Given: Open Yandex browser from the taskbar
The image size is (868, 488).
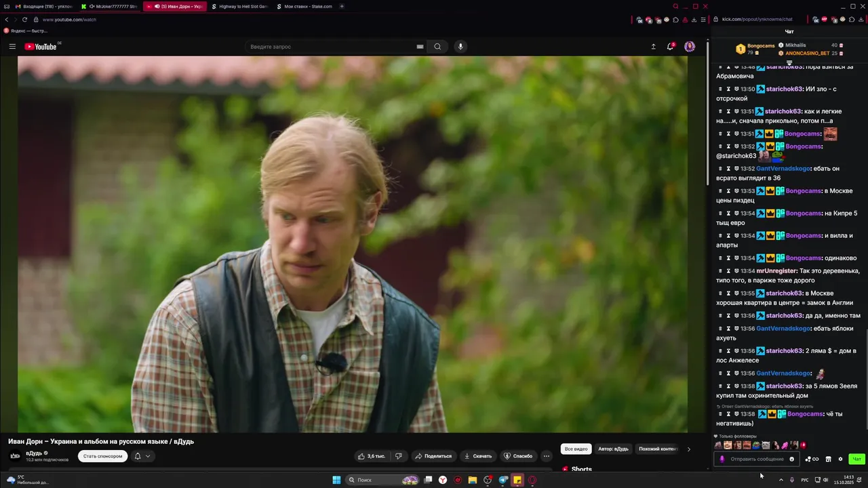Looking at the screenshot, I should tap(443, 480).
